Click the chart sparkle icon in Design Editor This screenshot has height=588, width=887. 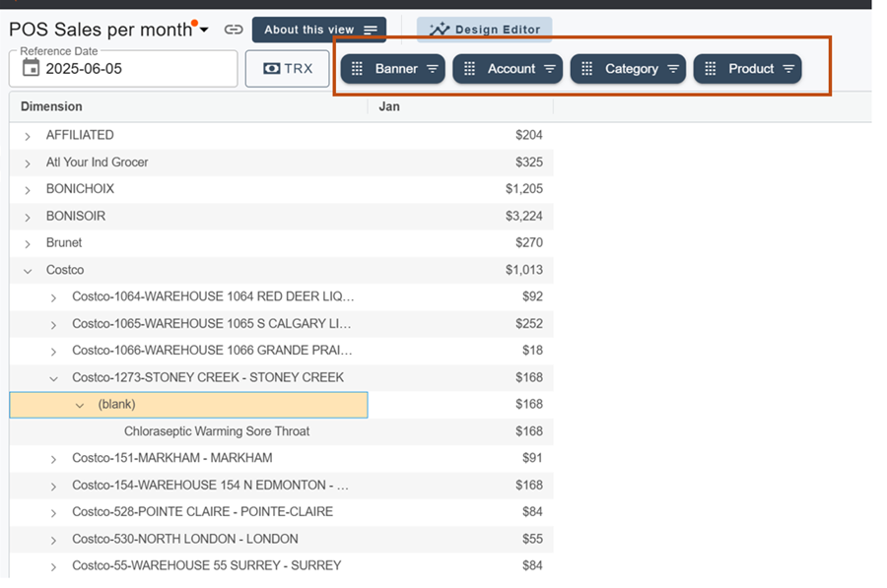[x=439, y=30]
